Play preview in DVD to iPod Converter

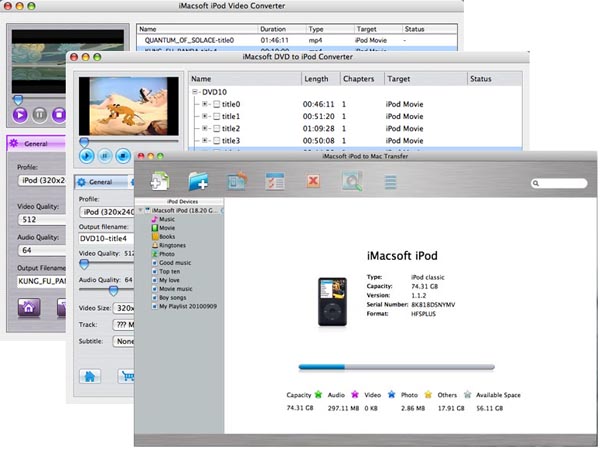point(86,156)
